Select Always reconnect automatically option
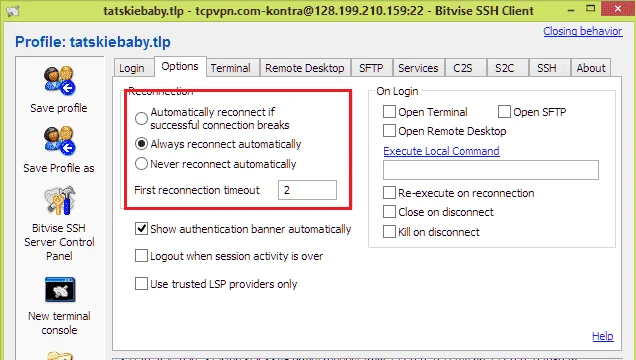The image size is (636, 360). point(141,144)
